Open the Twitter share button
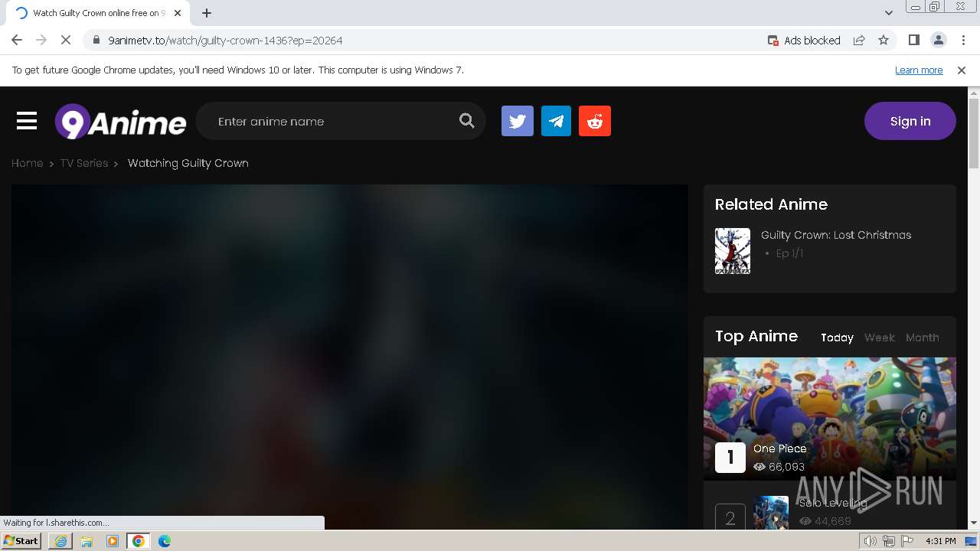980x551 pixels. click(x=518, y=121)
